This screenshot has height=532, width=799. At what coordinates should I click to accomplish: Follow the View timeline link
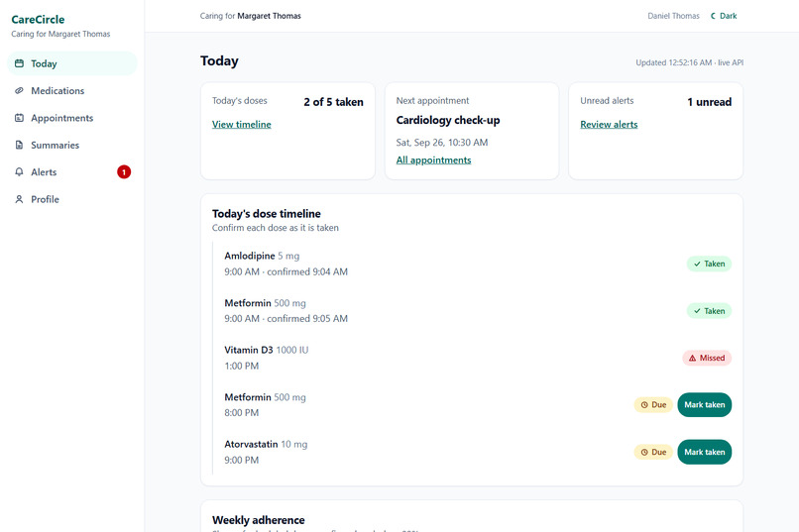point(242,124)
